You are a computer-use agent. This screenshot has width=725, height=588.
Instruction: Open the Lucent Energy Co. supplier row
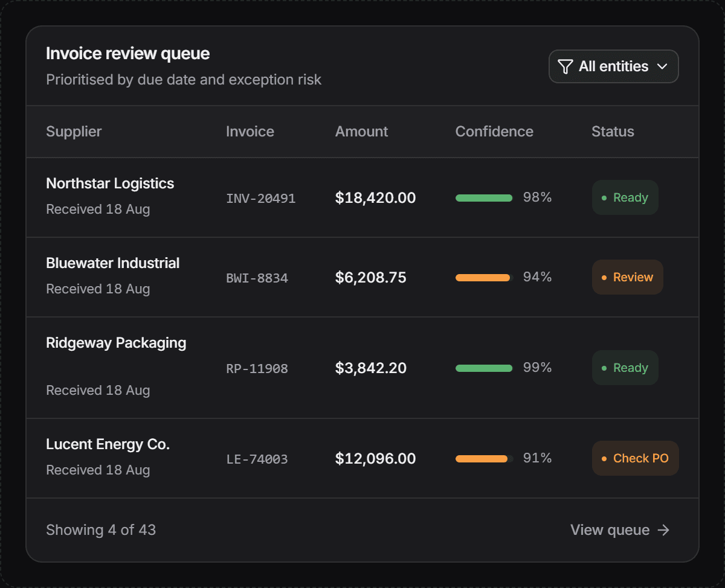(362, 458)
